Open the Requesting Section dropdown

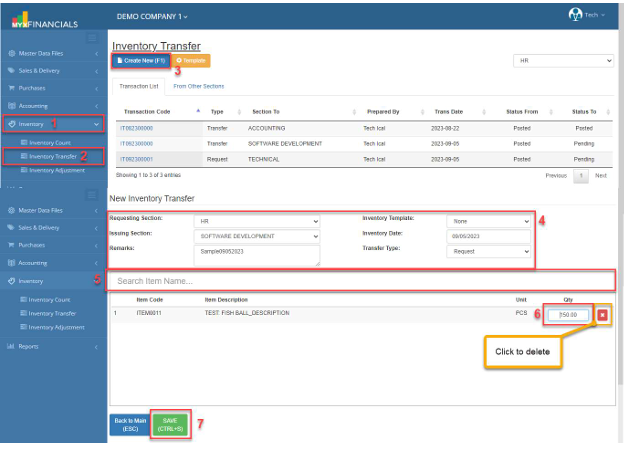point(257,221)
